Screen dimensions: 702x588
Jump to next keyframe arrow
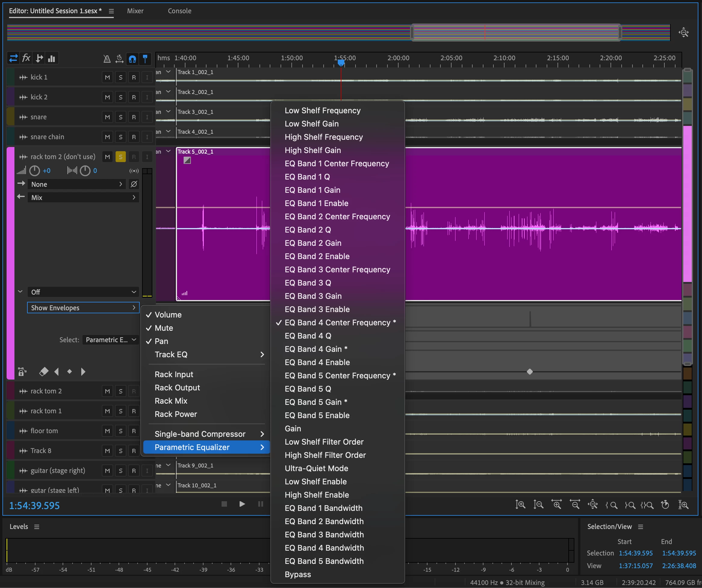tap(83, 372)
